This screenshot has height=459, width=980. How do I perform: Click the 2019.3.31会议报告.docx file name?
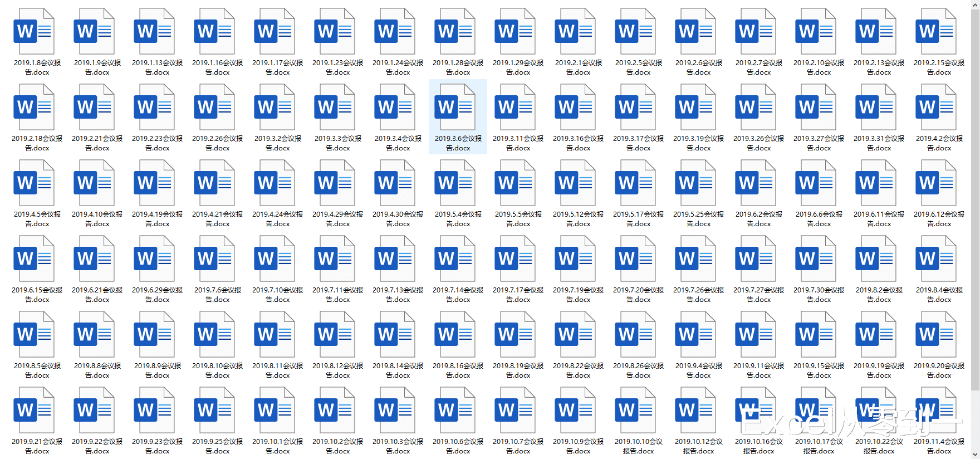click(879, 143)
